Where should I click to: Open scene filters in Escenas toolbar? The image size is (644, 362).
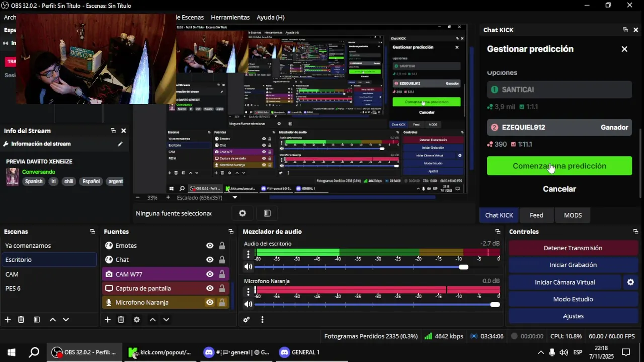pyautogui.click(x=37, y=320)
